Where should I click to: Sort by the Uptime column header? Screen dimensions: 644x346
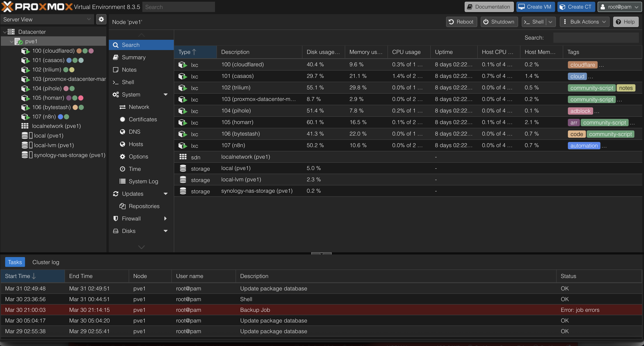(454, 52)
